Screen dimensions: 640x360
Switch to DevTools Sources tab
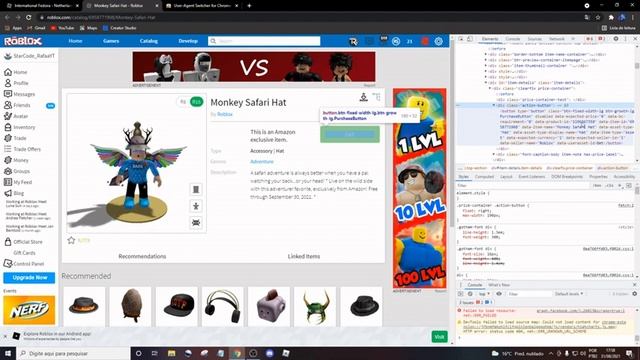coord(534,39)
